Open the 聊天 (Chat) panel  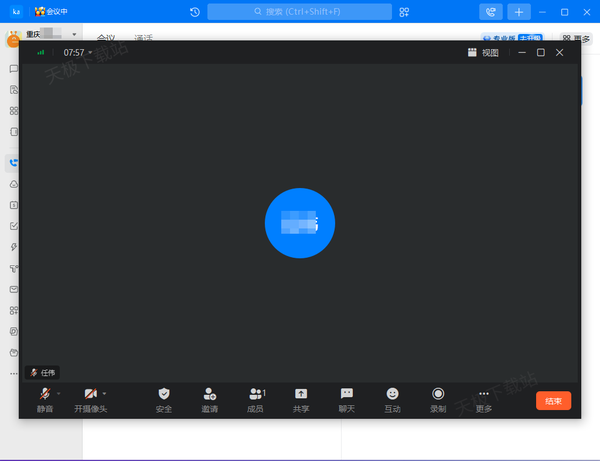346,394
